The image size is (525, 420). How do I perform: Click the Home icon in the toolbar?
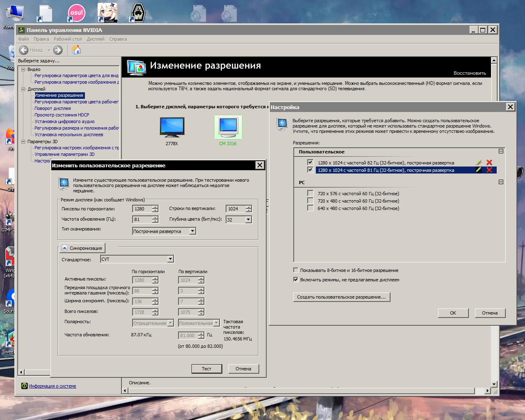pos(76,50)
